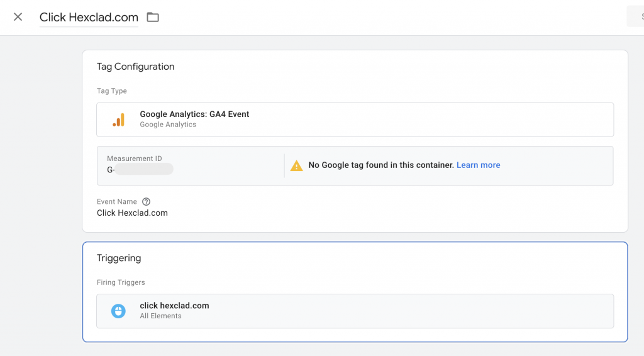Click the Event Name label

click(116, 202)
